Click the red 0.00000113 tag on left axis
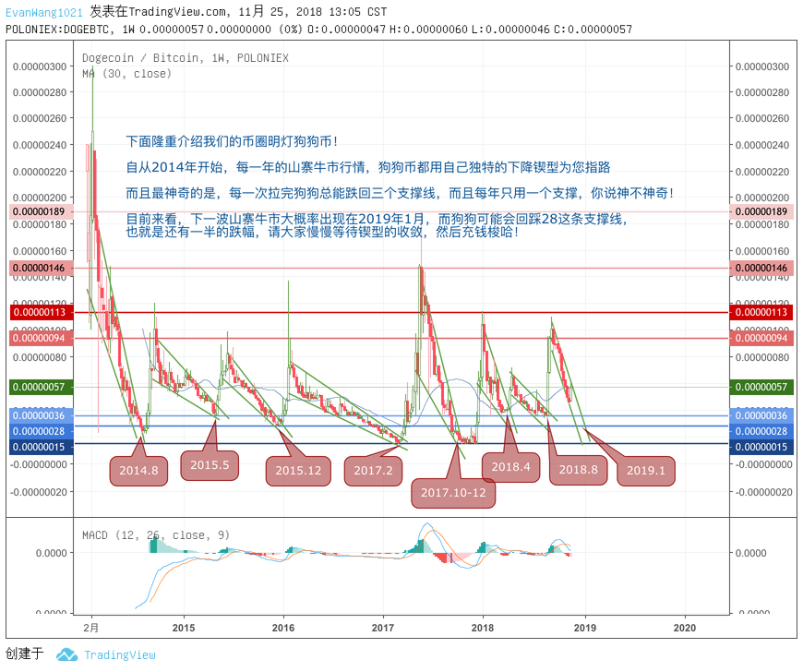 [42, 312]
